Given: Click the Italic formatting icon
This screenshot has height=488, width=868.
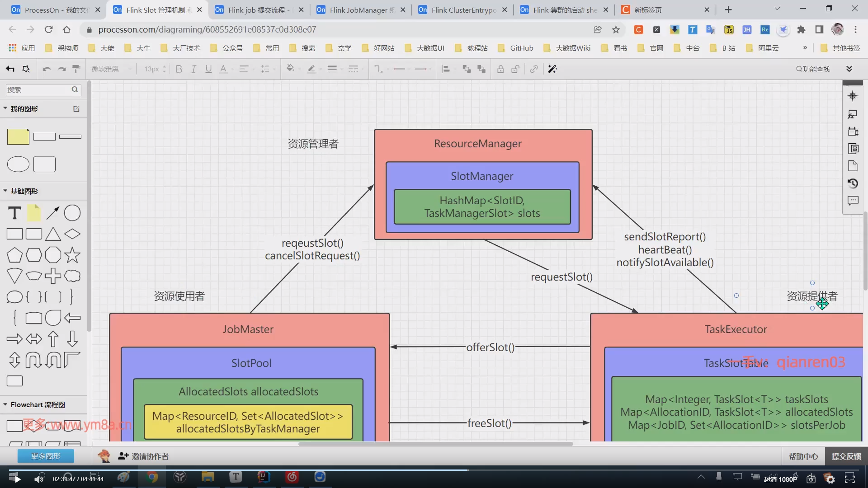Looking at the screenshot, I should [193, 69].
